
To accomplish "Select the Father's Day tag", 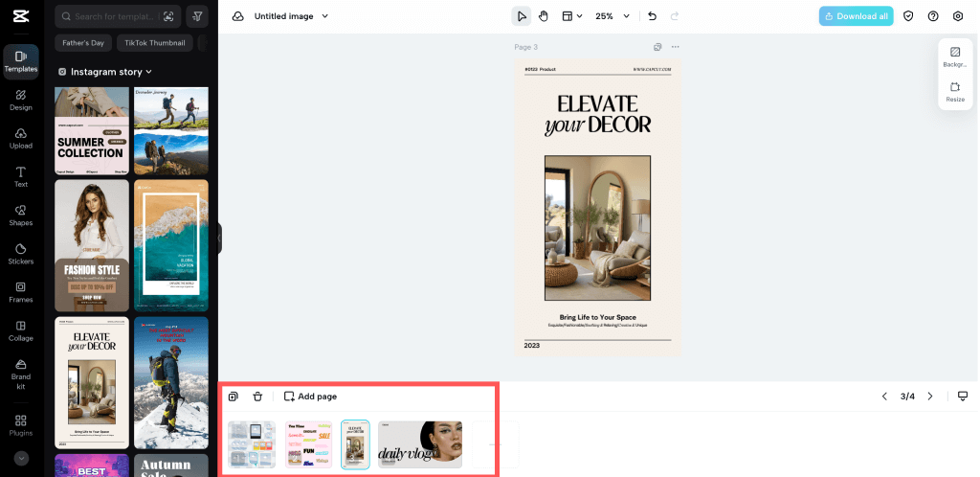I will click(83, 43).
